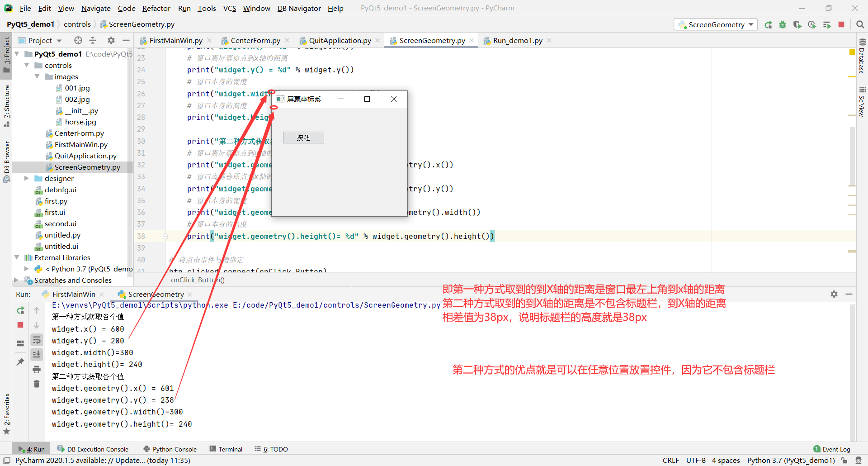Image resolution: width=868 pixels, height=466 pixels.
Task: Select FirstMainWin run tab
Action: click(74, 294)
